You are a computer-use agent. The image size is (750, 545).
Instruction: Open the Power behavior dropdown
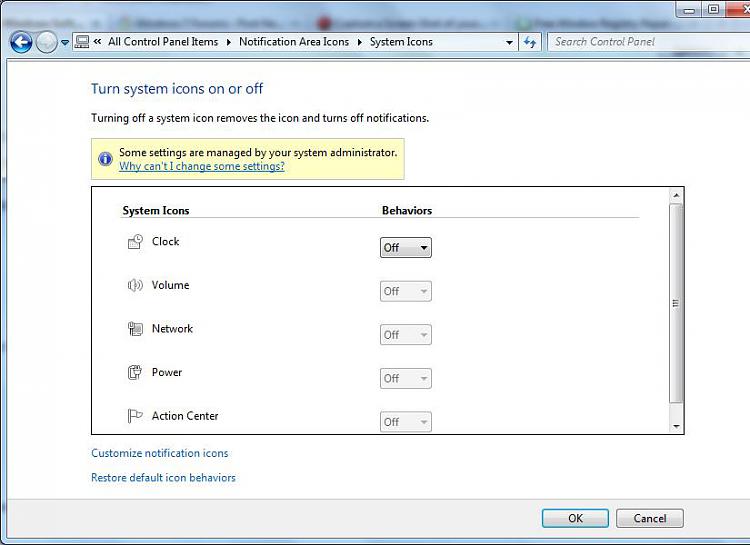click(406, 378)
